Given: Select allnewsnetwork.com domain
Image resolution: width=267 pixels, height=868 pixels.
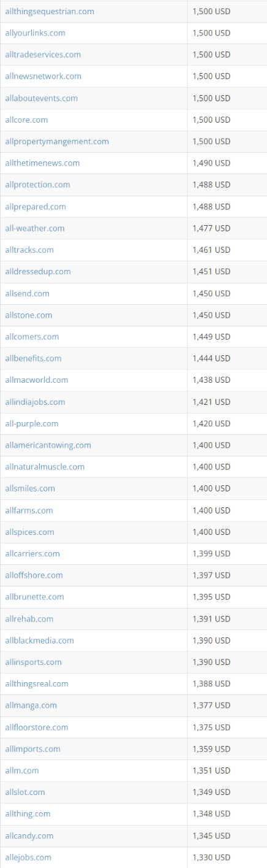Looking at the screenshot, I should [43, 76].
